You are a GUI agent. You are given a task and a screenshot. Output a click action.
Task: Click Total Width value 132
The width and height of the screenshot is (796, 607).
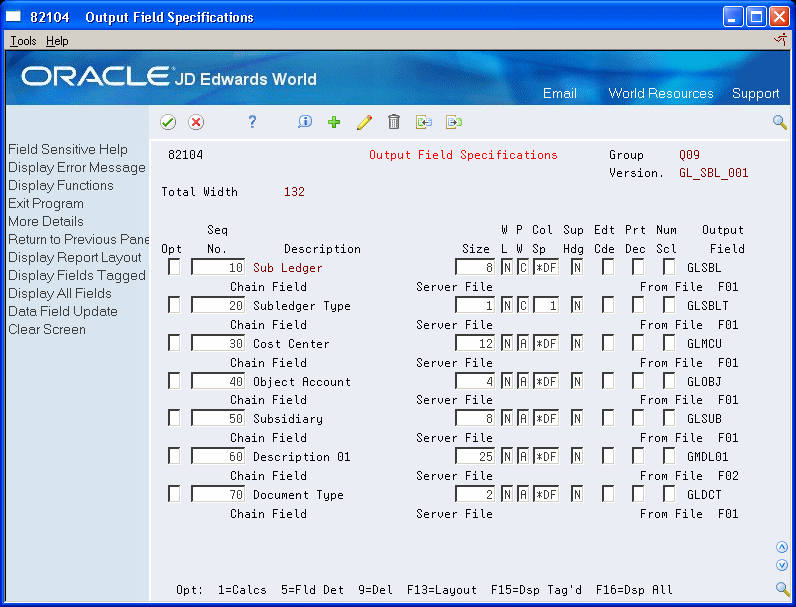click(x=294, y=192)
